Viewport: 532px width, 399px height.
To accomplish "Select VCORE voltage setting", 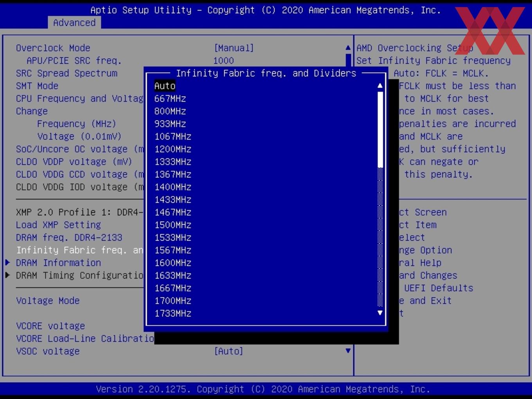I will (x=50, y=326).
